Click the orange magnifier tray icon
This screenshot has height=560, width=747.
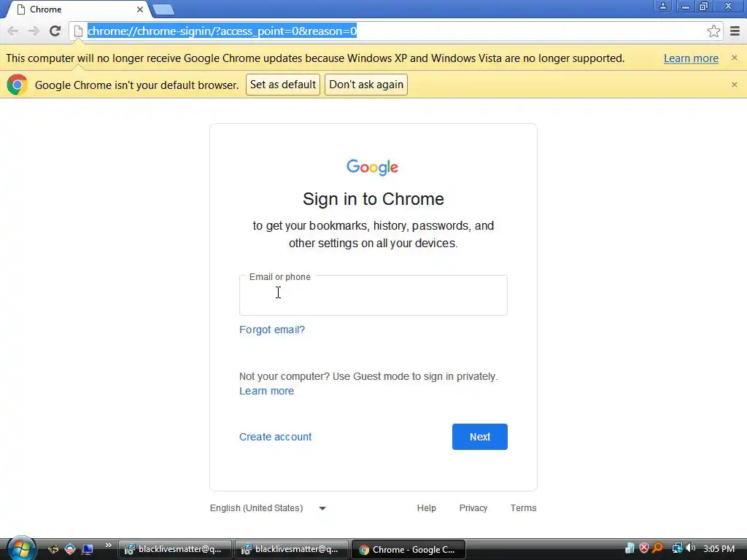pos(657,548)
